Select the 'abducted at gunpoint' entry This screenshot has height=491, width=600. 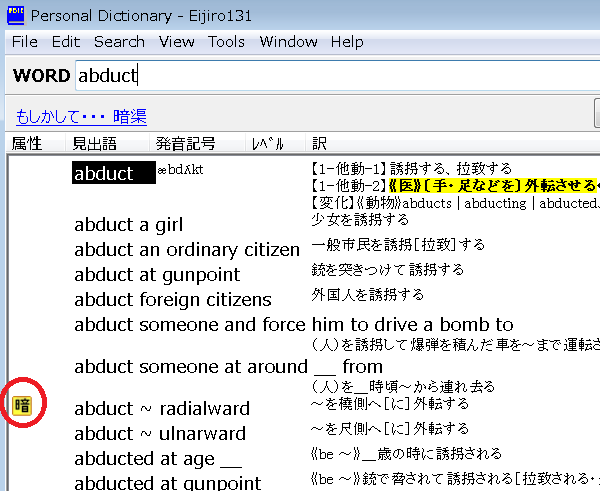tap(168, 483)
